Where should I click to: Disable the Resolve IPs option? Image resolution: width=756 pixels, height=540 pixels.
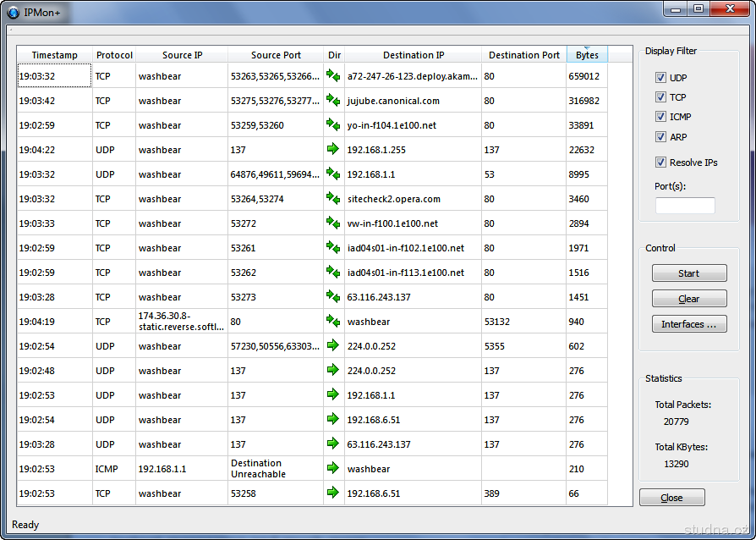click(660, 163)
